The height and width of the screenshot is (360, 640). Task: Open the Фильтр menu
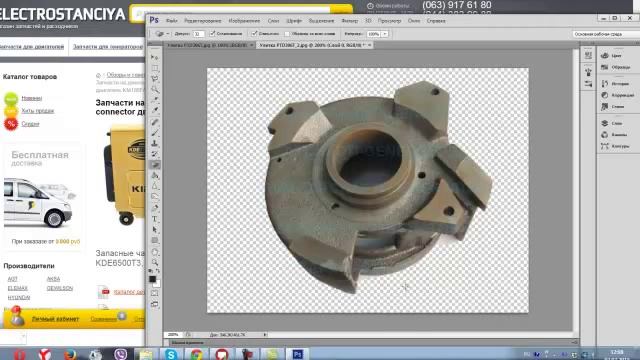tap(349, 20)
